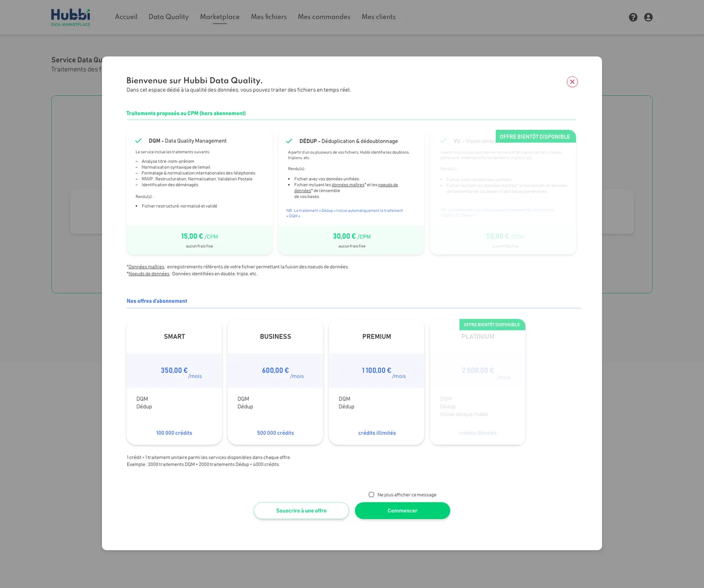The image size is (704, 588).
Task: Click the 'OFFRE BIENTÔT DISPONIBLE' badge on PLATINIUM card
Action: [492, 324]
